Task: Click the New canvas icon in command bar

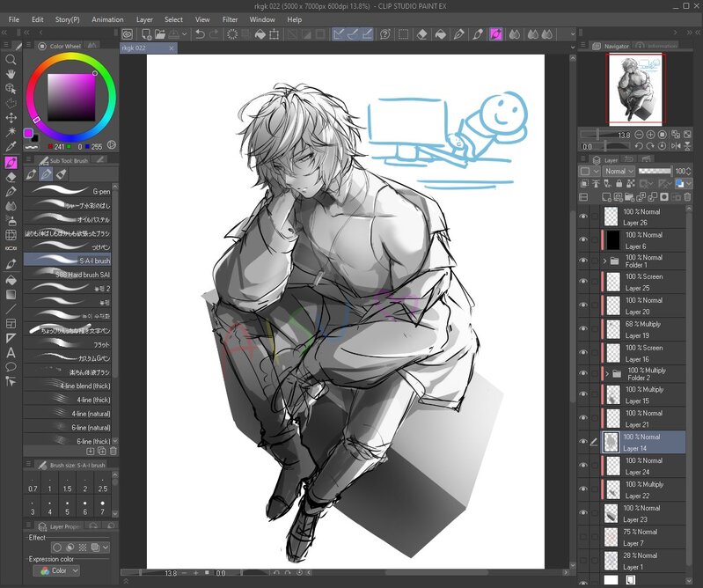Action: pyautogui.click(x=146, y=34)
